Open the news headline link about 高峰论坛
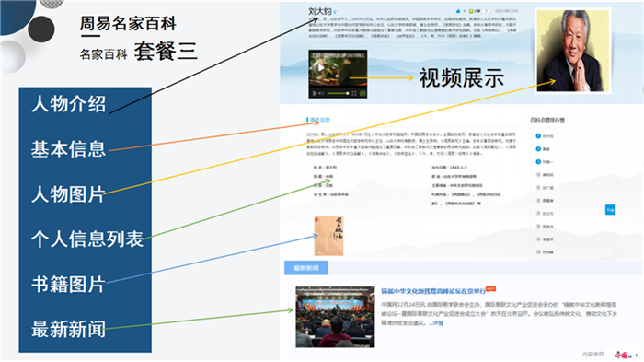Image resolution: width=644 pixels, height=362 pixels. tap(433, 291)
